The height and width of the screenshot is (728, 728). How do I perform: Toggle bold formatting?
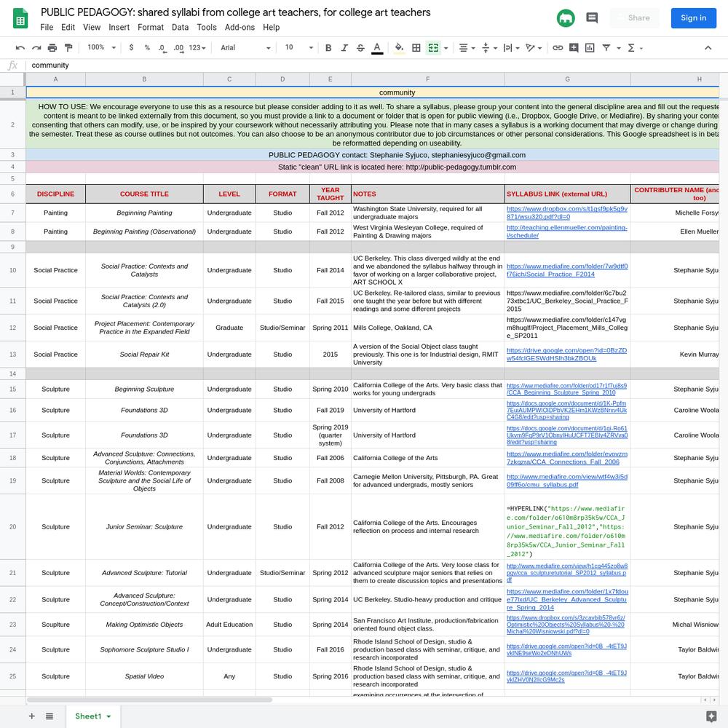point(328,48)
